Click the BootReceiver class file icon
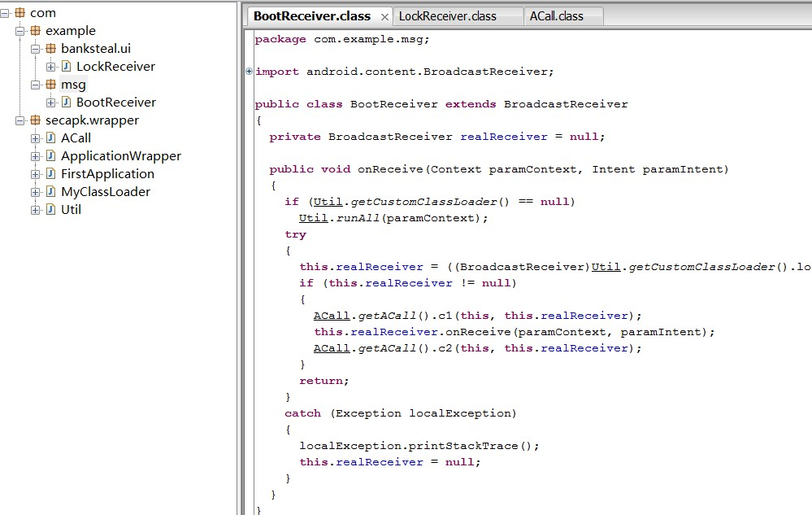812x515 pixels. pyautogui.click(x=67, y=102)
